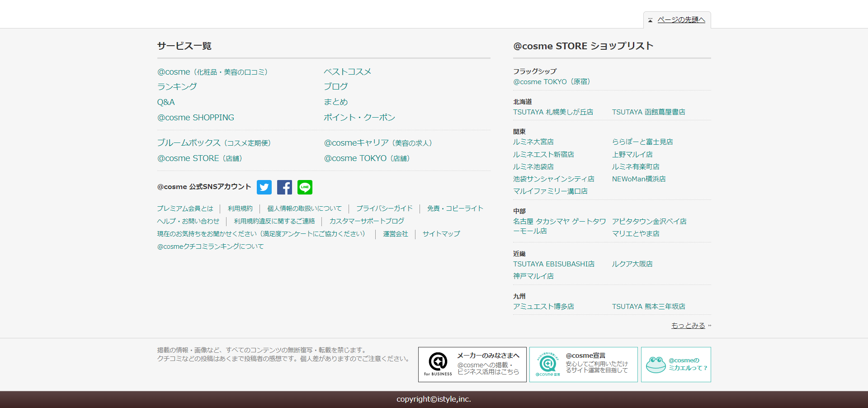The width and height of the screenshot is (868, 408).
Task: Open サイトマップ link
Action: [441, 234]
